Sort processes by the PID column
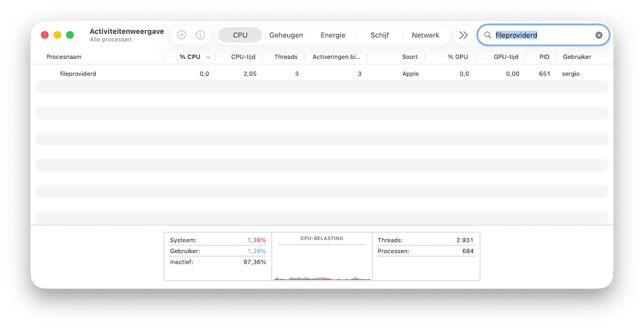644x329 pixels. coord(544,57)
